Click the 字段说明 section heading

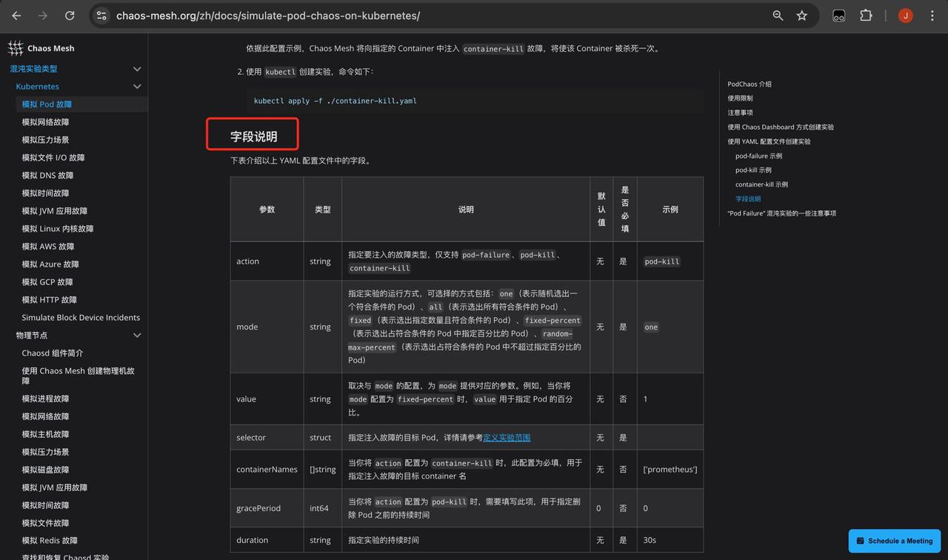[x=253, y=136]
